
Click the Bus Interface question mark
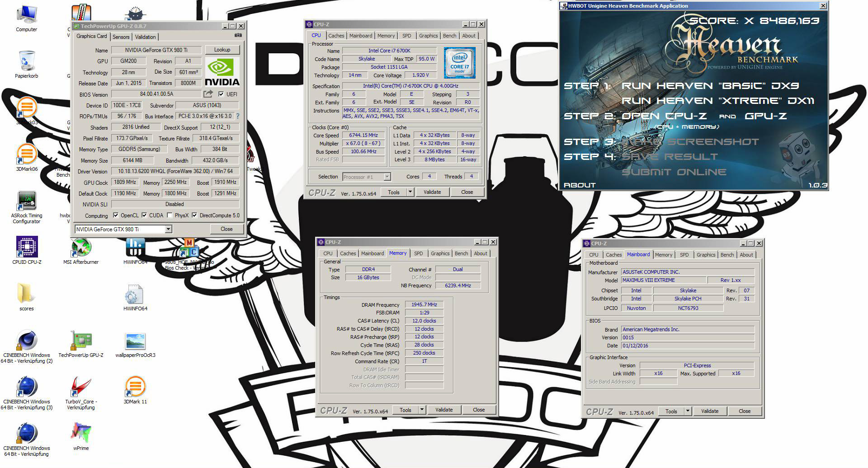click(x=237, y=116)
